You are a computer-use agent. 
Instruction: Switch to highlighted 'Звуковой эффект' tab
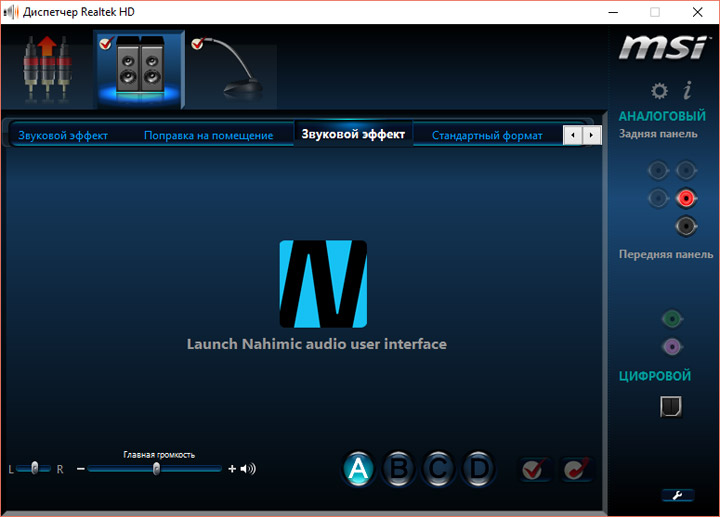click(353, 134)
